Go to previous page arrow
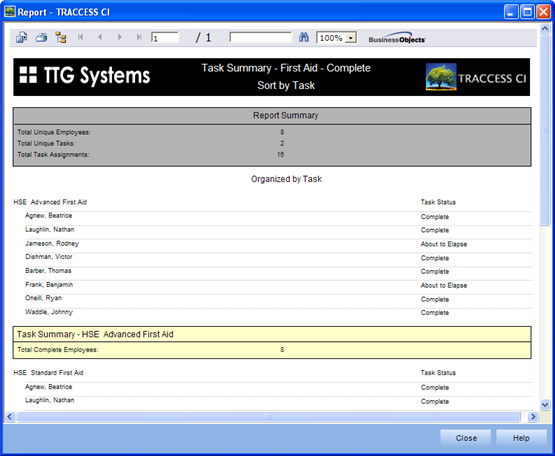The height and width of the screenshot is (456, 555). 100,37
